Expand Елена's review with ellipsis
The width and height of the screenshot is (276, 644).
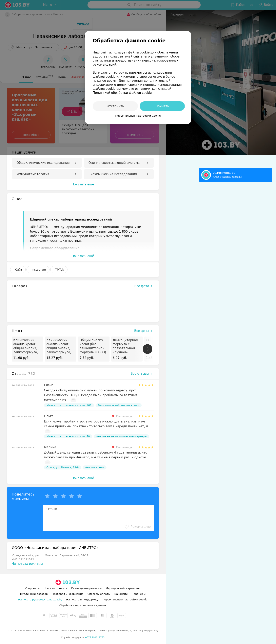click(73, 400)
